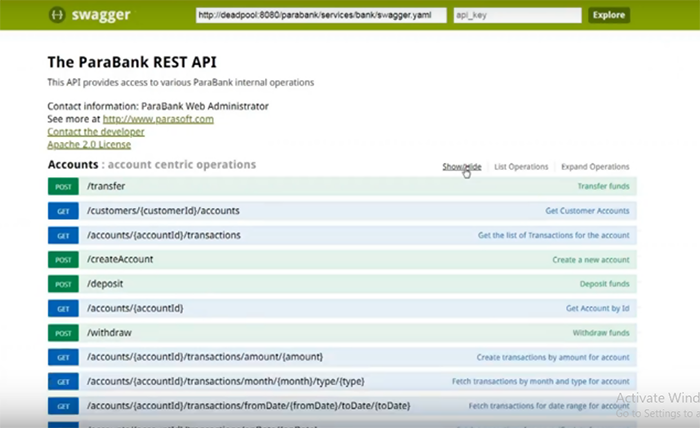Click GET badge for transactions/month/{month}/type/{type}

63,382
